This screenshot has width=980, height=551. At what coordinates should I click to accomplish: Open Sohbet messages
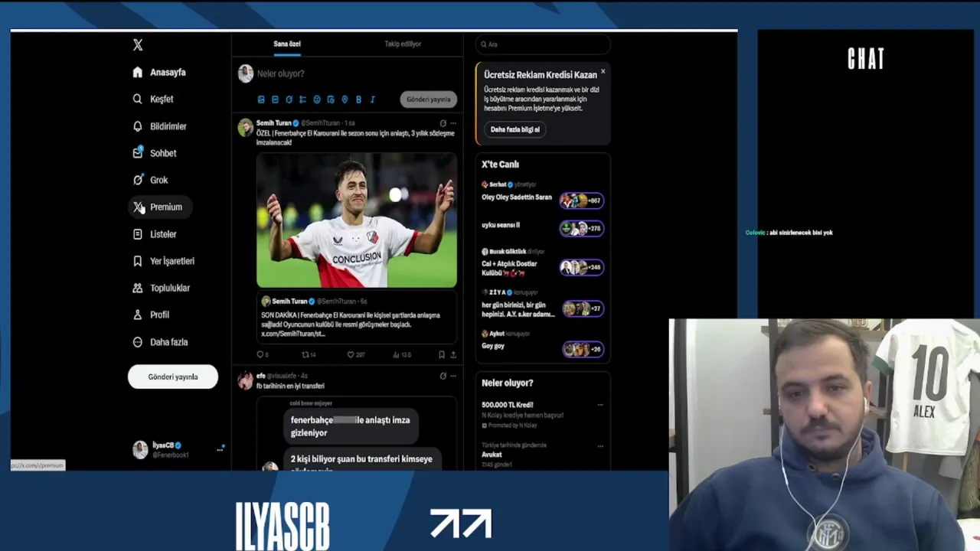tap(155, 153)
